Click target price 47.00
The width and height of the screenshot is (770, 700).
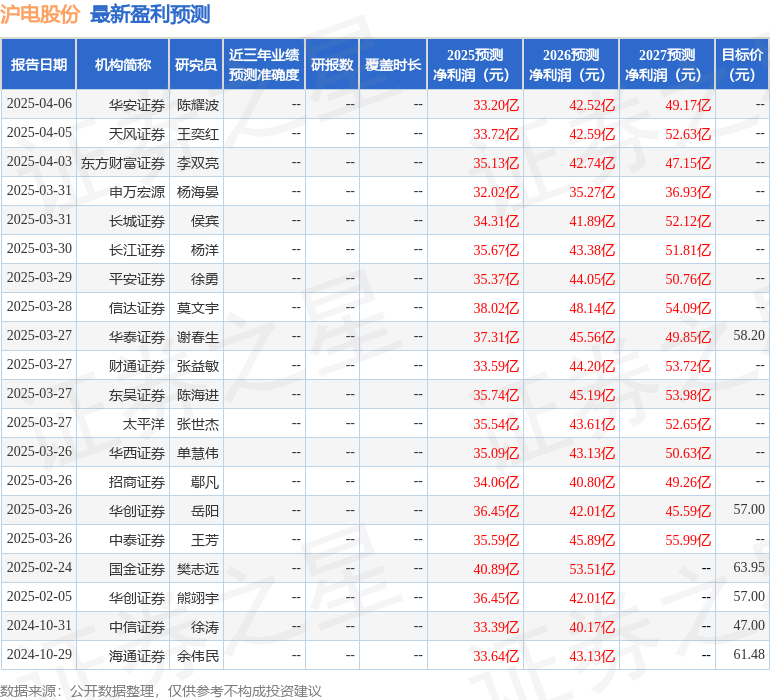pos(749,625)
